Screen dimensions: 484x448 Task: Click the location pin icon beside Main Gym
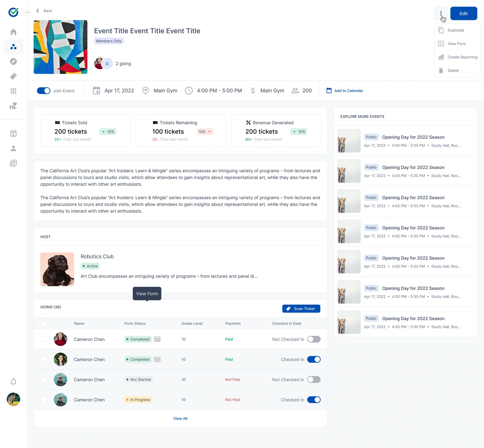(146, 91)
